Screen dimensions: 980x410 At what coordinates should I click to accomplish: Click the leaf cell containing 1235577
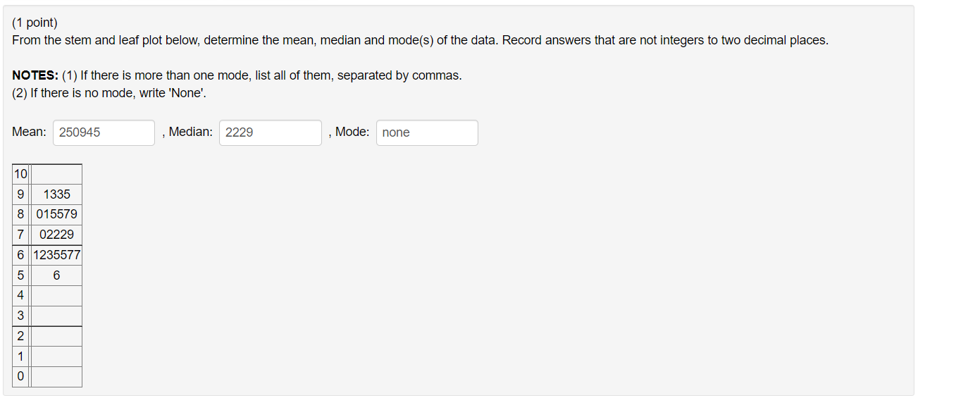click(x=56, y=254)
